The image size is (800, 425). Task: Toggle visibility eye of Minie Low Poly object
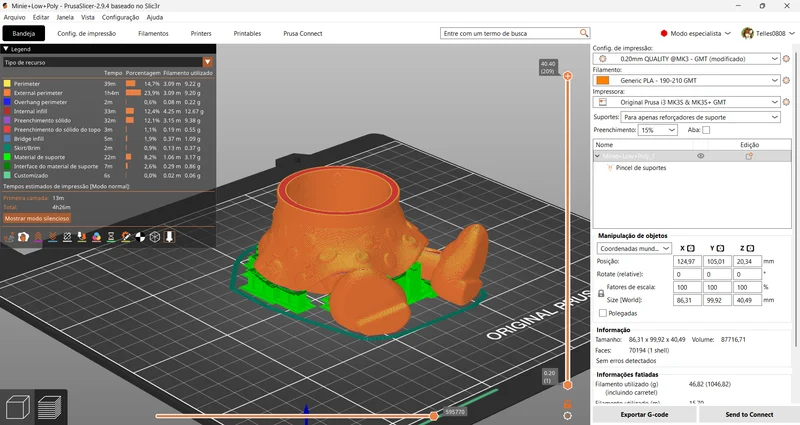(701, 156)
